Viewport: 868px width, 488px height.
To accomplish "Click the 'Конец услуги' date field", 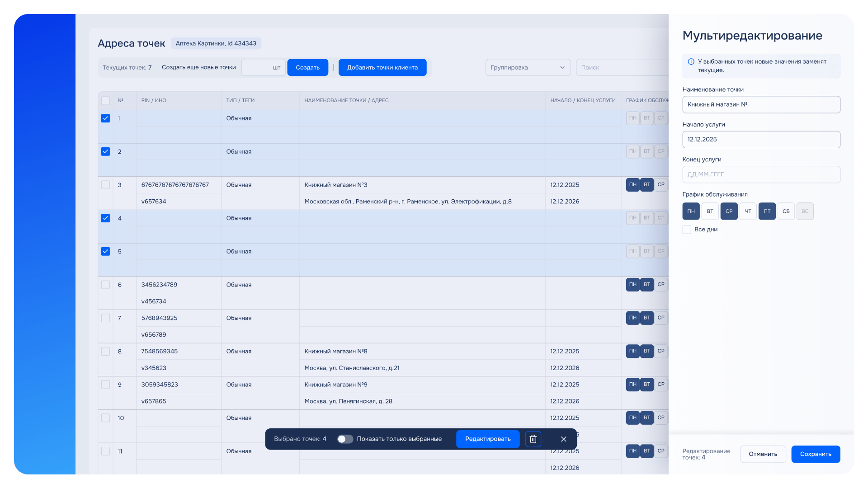I will (x=761, y=174).
